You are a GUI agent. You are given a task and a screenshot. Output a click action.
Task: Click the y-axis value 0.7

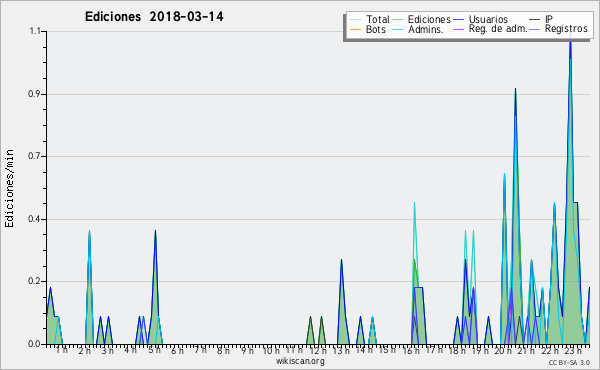pos(34,156)
